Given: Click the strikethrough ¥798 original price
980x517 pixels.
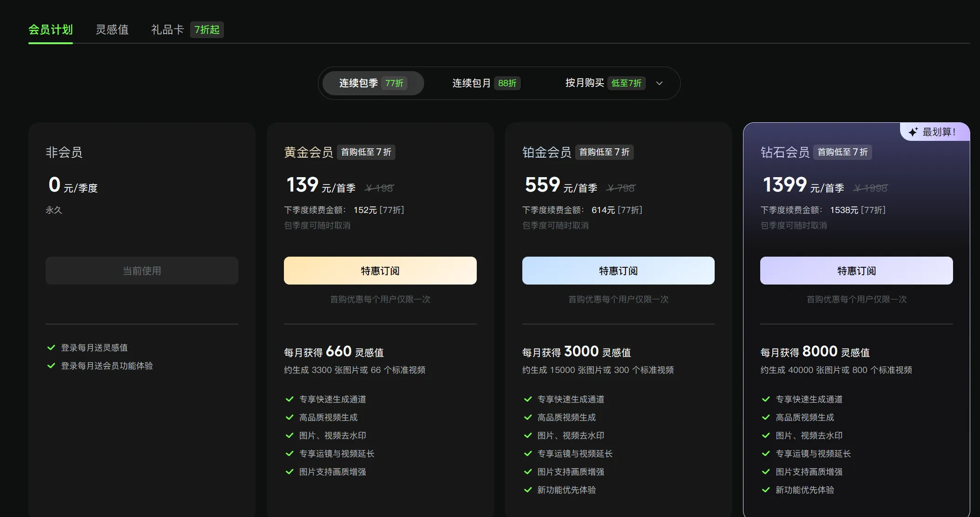Looking at the screenshot, I should pos(621,188).
